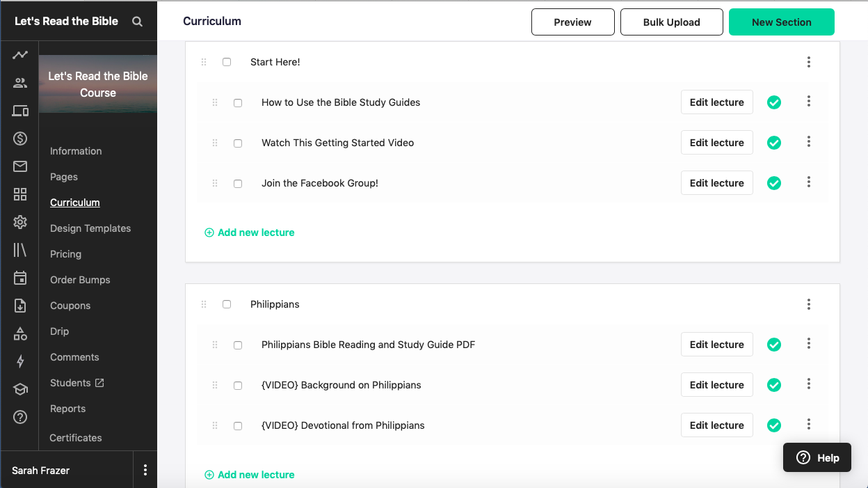Grab the drag handle for Devotional from Philippians video

point(215,425)
